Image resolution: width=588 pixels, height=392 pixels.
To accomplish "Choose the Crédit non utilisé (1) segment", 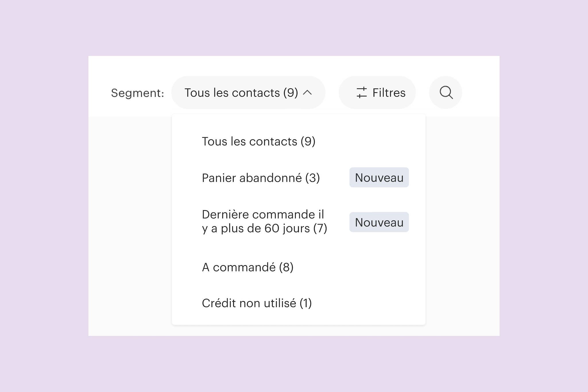I will 257,303.
